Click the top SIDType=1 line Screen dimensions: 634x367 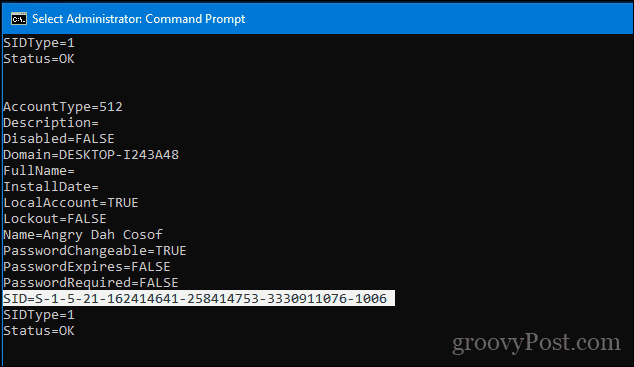coord(39,43)
